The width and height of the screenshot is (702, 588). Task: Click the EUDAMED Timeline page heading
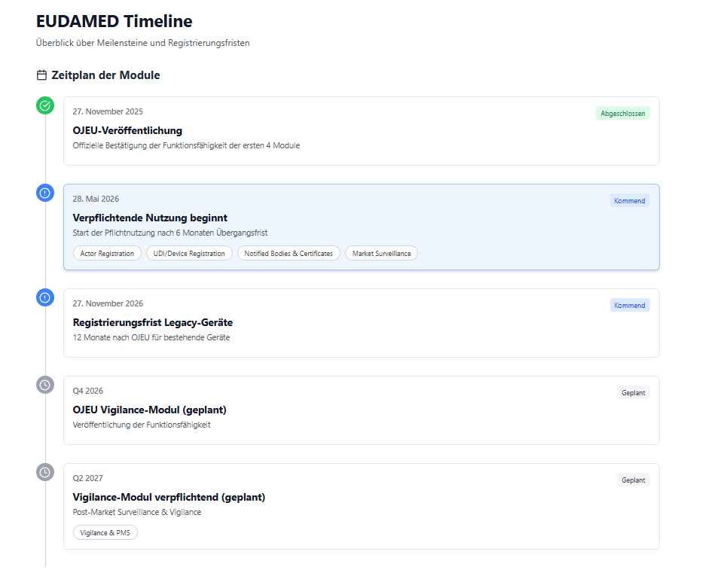tap(114, 21)
